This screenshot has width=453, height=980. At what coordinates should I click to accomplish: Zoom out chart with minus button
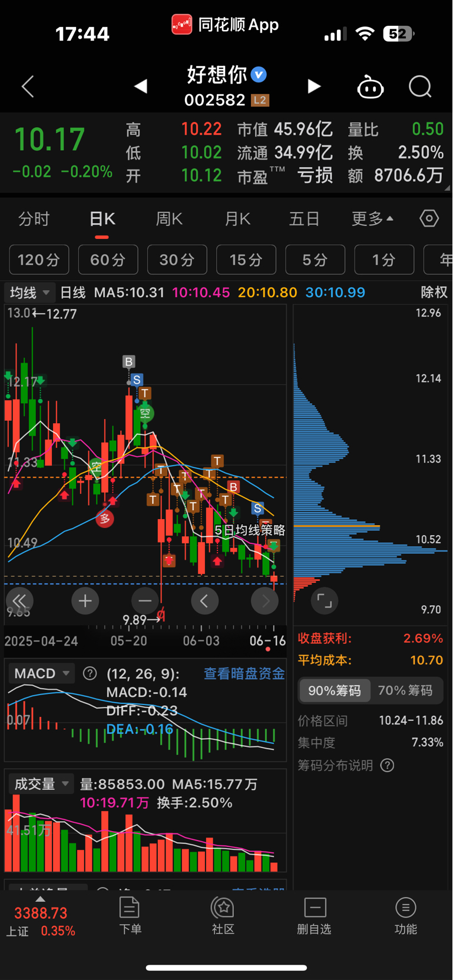pyautogui.click(x=145, y=601)
